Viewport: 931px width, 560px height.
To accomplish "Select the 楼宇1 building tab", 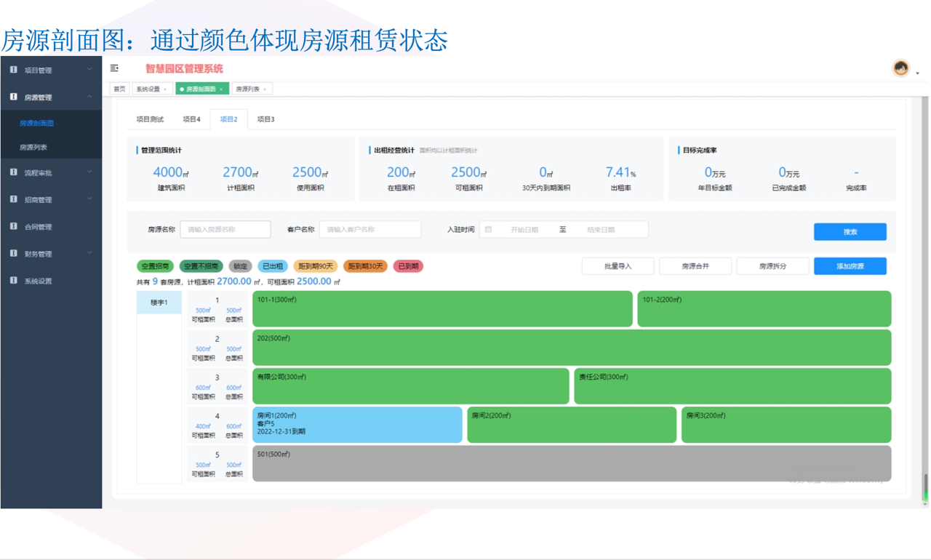I will [x=159, y=303].
